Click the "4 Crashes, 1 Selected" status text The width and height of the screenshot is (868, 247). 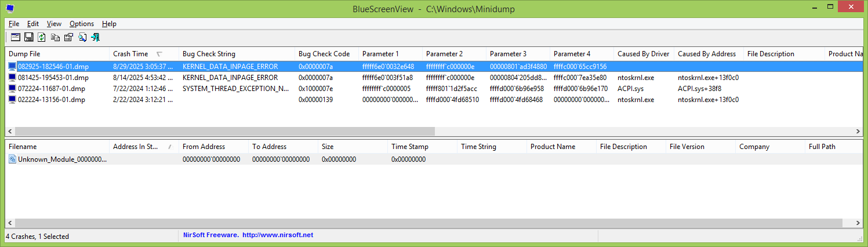(x=37, y=237)
